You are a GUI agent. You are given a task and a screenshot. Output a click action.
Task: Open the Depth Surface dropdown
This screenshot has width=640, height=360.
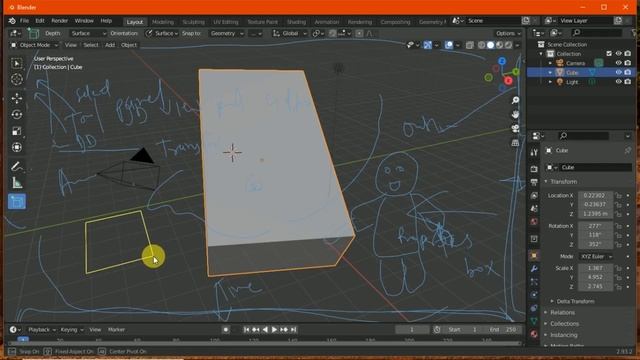[x=88, y=33]
